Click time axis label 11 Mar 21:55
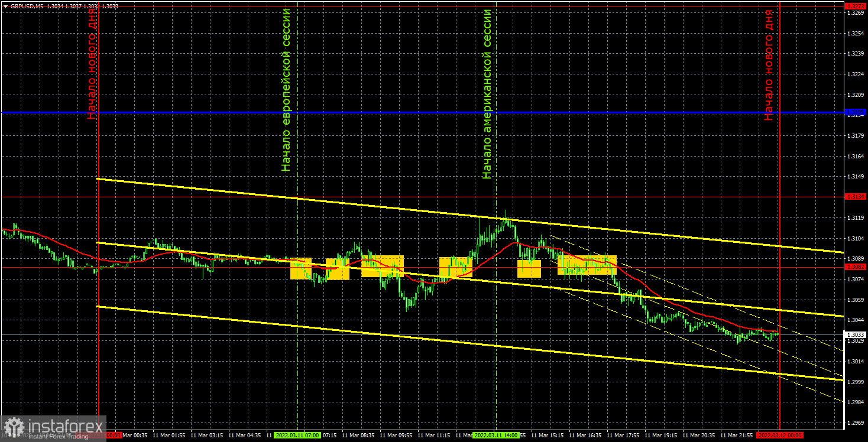The width and height of the screenshot is (868, 442). coord(737,435)
